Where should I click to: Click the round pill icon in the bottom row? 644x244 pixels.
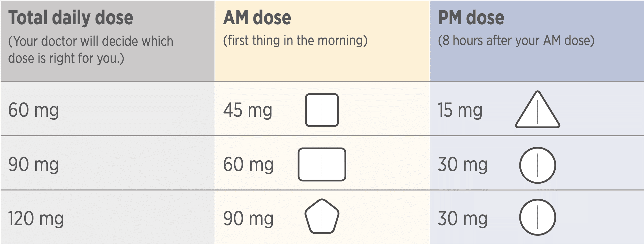pyautogui.click(x=537, y=217)
